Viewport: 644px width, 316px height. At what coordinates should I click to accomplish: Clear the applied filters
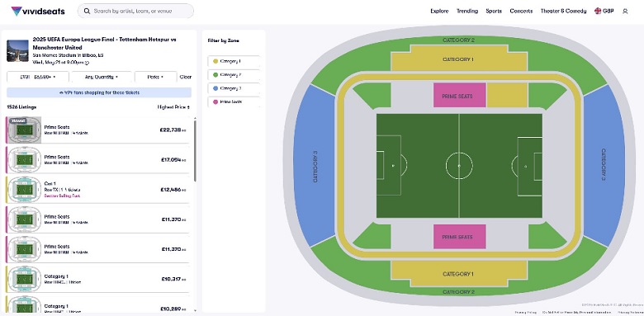coord(186,77)
